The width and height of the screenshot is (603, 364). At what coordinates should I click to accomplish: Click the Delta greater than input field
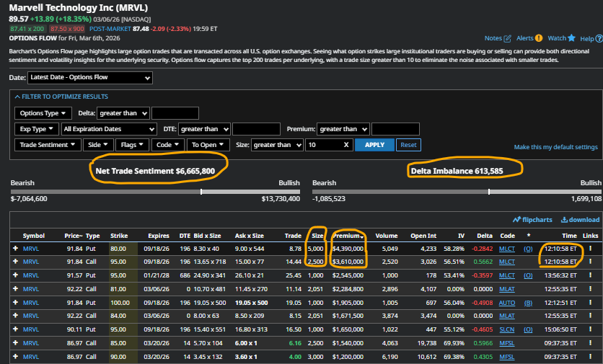click(x=175, y=113)
